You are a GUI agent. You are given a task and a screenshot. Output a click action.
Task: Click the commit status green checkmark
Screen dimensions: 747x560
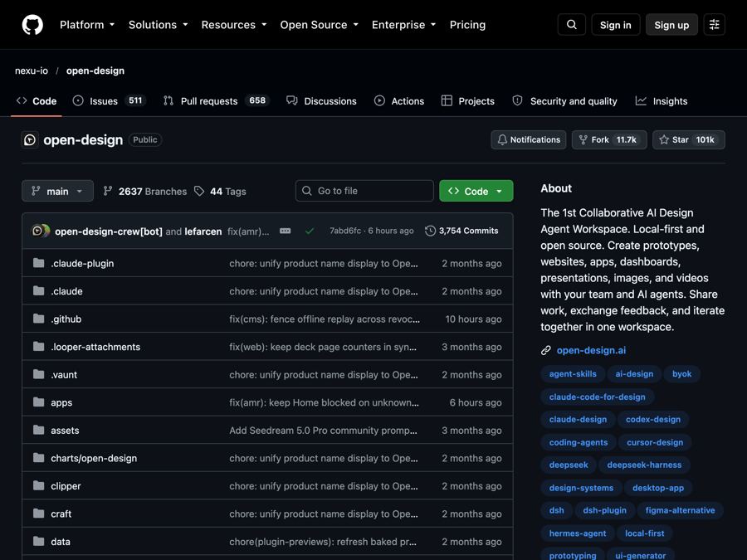pos(310,231)
